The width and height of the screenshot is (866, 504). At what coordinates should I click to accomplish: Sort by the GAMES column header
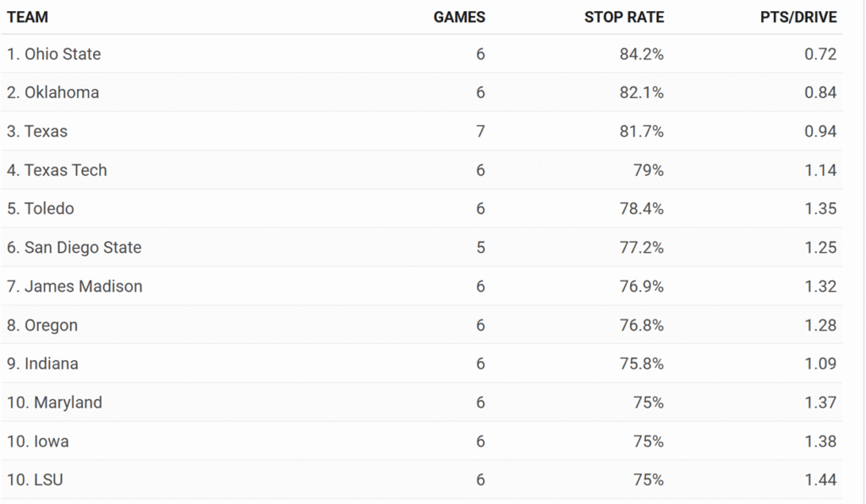pyautogui.click(x=459, y=17)
